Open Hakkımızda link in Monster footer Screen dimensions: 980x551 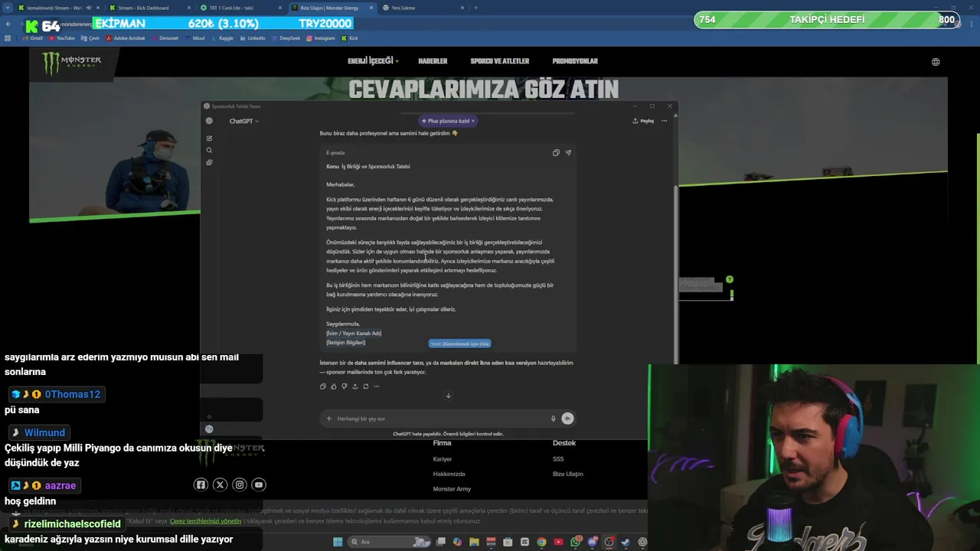(448, 474)
